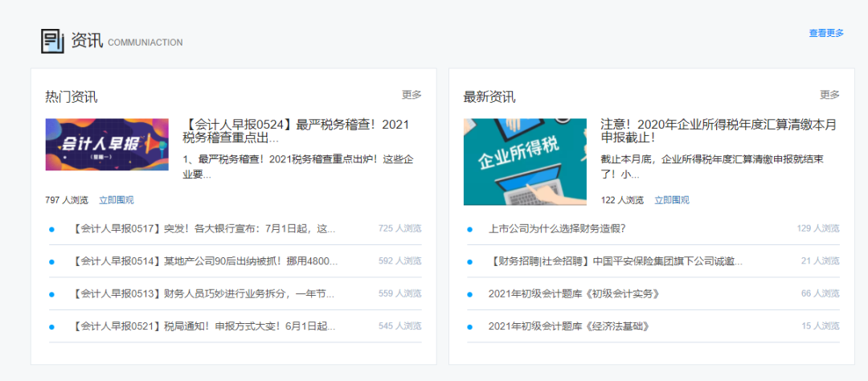Click the 资讯 news section icon

pyautogui.click(x=52, y=40)
